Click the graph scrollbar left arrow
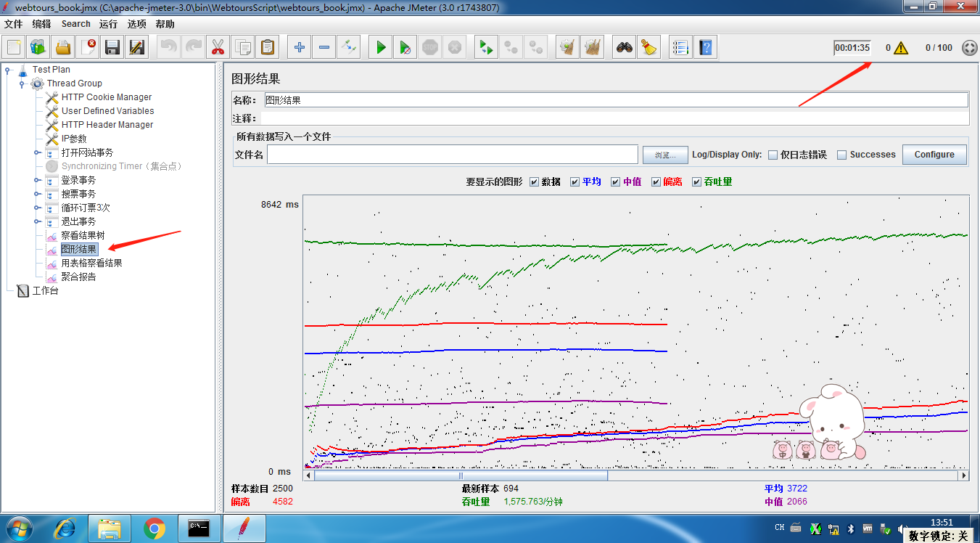The image size is (980, 543). tap(308, 475)
